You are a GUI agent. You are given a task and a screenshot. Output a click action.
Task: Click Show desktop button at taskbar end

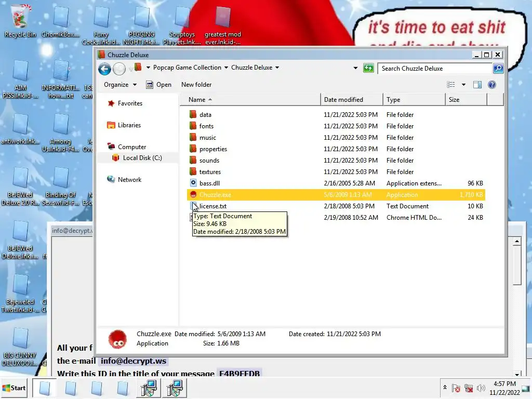click(526, 388)
